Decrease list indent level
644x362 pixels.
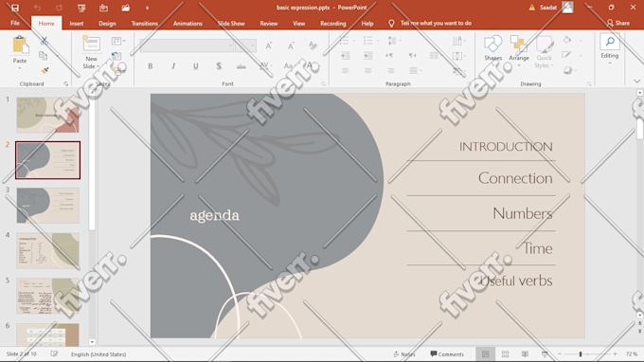pyautogui.click(x=346, y=56)
